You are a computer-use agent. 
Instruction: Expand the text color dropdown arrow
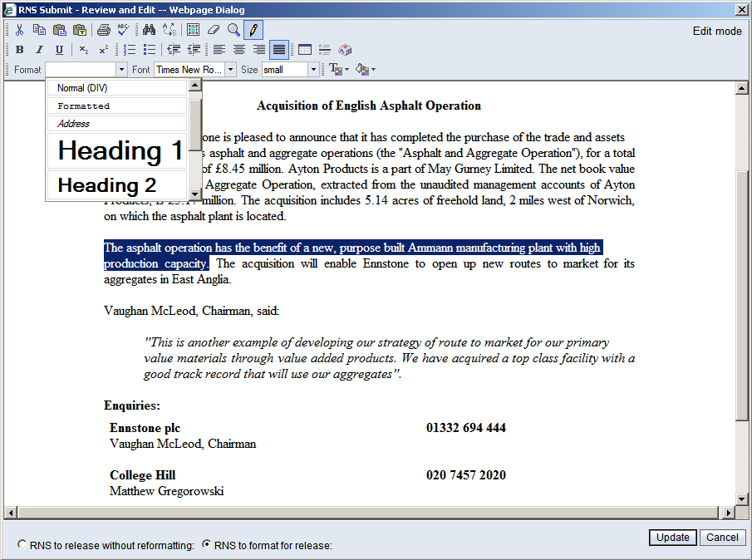tap(347, 70)
